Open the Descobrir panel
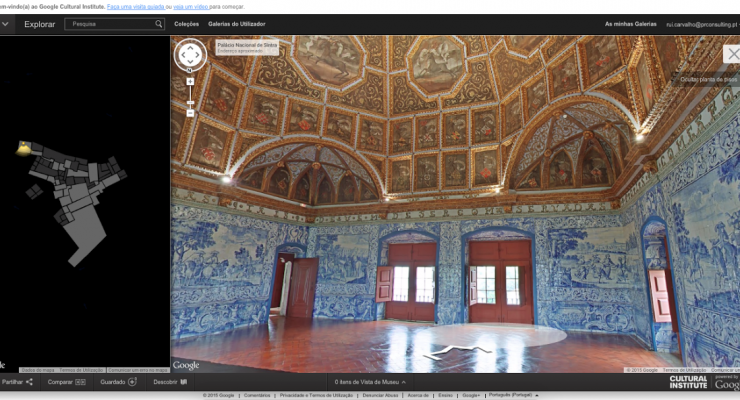Image resolution: width=740 pixels, height=400 pixels. click(x=170, y=382)
